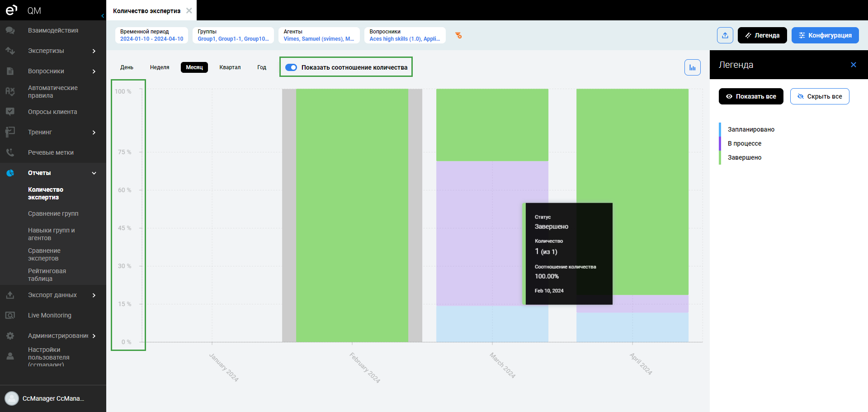The width and height of the screenshot is (868, 412).
Task: Select the Количество экспертиз sidebar item
Action: [46, 193]
